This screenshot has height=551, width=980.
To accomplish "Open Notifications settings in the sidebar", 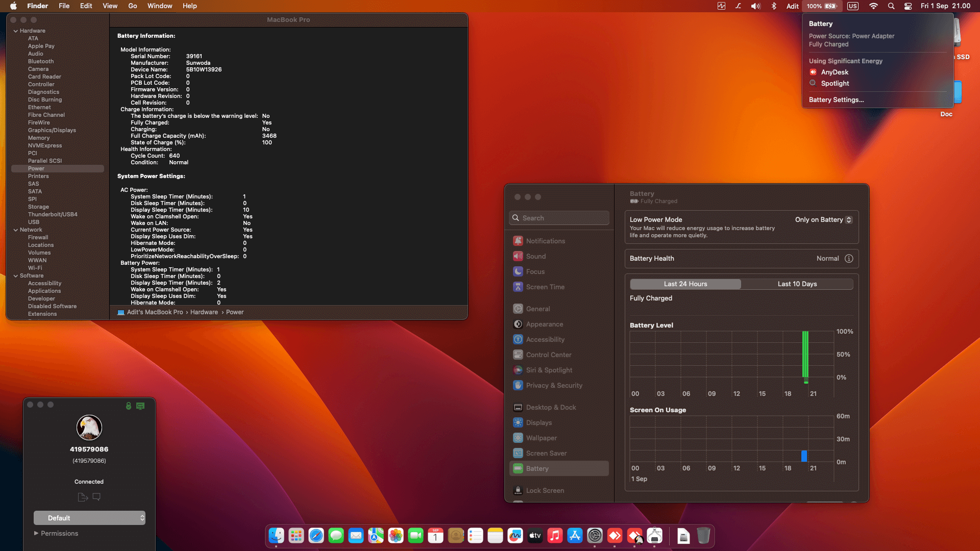I will click(x=546, y=240).
